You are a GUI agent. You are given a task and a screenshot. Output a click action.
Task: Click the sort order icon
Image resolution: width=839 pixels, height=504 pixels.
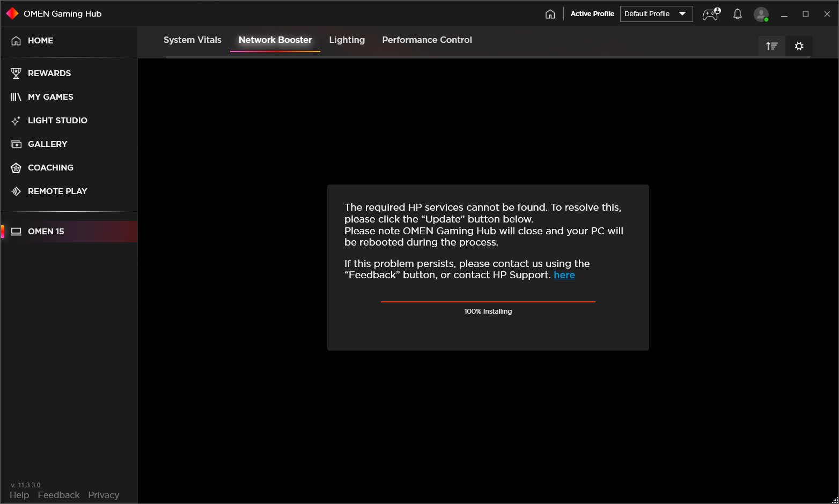(x=772, y=46)
